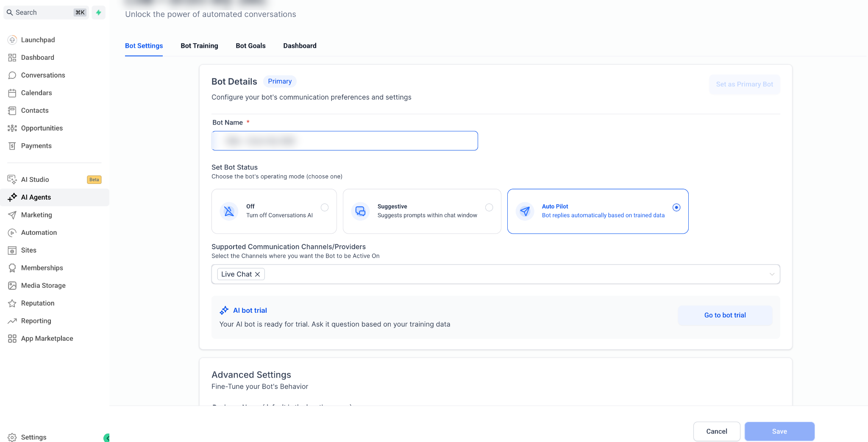Screen dimensions: 868x442
Task: Open Conversations via its speech bubble icon
Action: click(x=12, y=75)
